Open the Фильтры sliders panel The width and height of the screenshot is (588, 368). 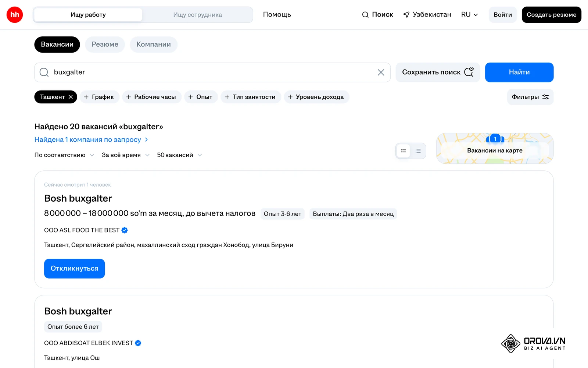click(530, 97)
